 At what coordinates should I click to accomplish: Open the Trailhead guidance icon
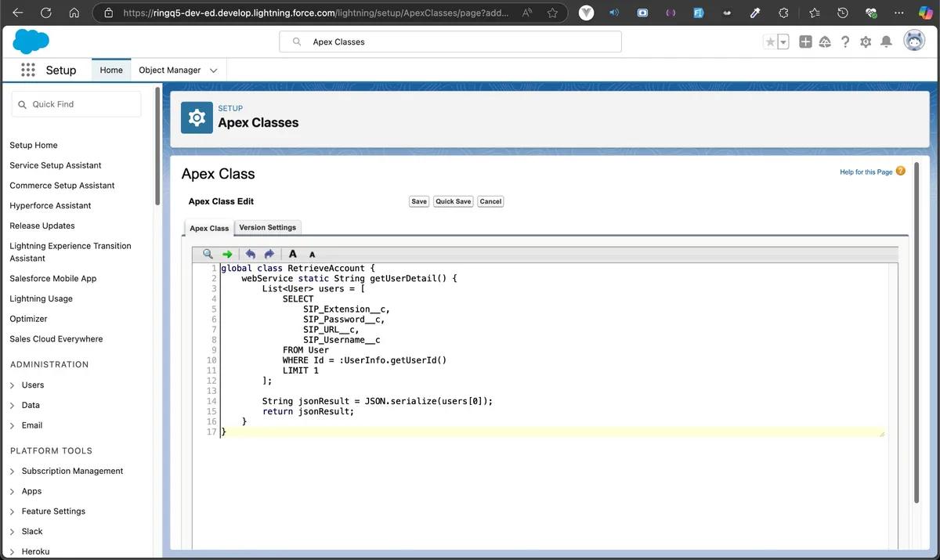[825, 42]
